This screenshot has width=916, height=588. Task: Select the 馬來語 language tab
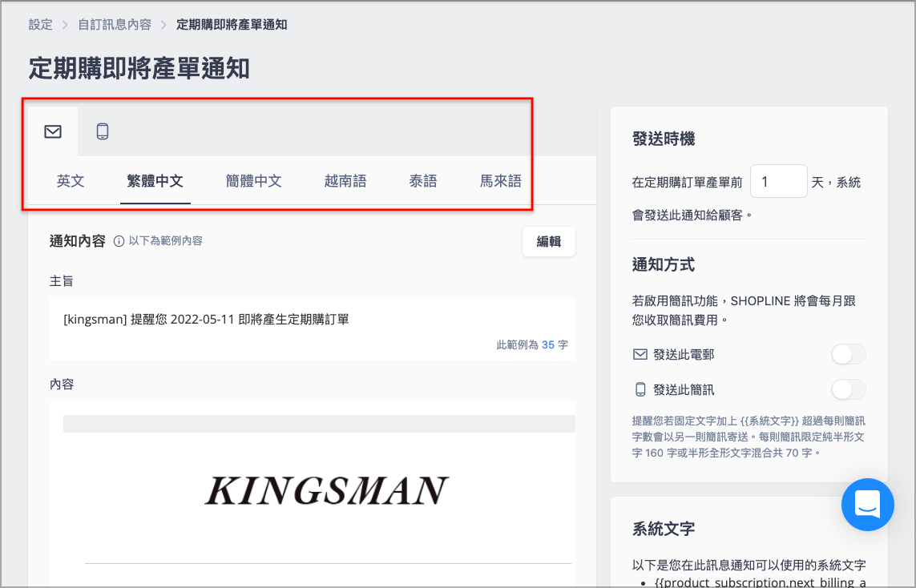[501, 181]
